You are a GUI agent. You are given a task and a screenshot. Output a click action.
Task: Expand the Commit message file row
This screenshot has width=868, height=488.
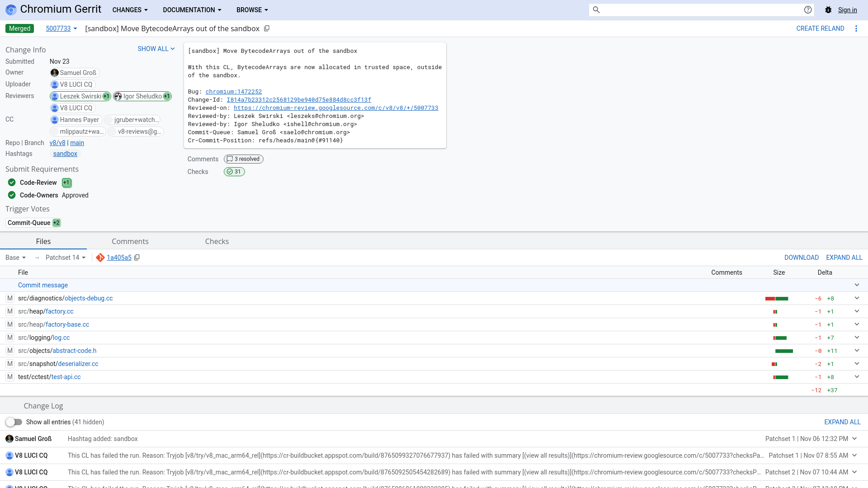[x=857, y=285]
